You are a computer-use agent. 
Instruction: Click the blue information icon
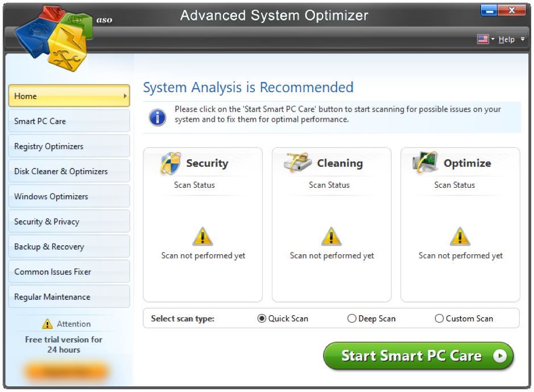pyautogui.click(x=158, y=118)
